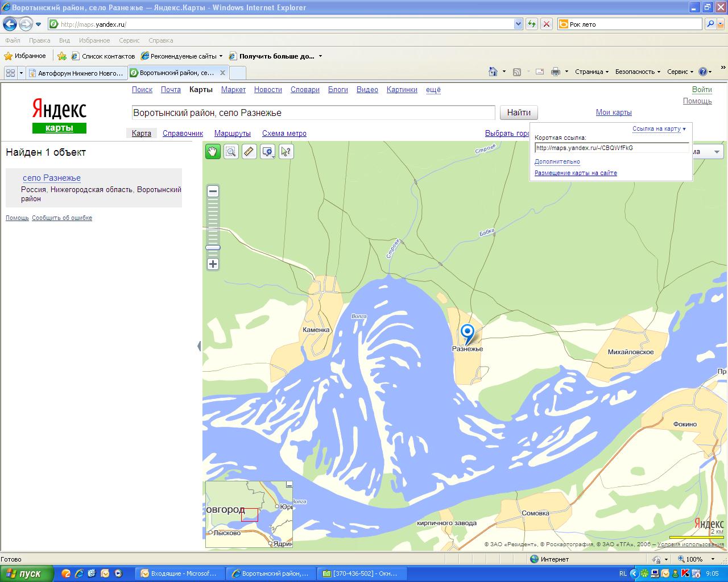Click the map zoom slider handle
Image resolution: width=728 pixels, height=582 pixels.
213,248
